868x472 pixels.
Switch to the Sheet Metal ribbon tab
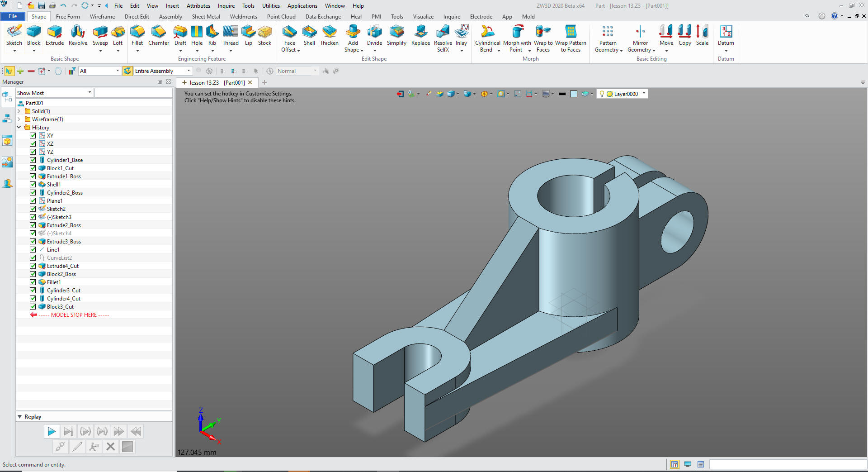206,16
